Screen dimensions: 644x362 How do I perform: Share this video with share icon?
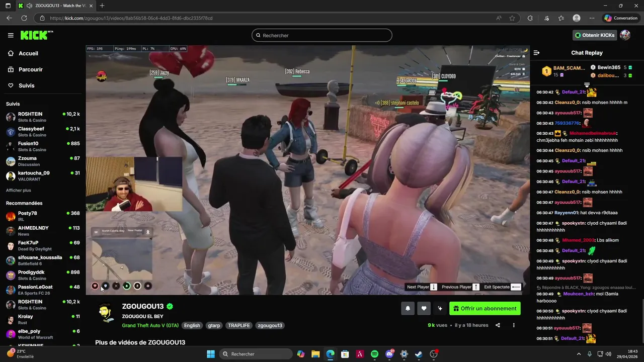coord(498,325)
